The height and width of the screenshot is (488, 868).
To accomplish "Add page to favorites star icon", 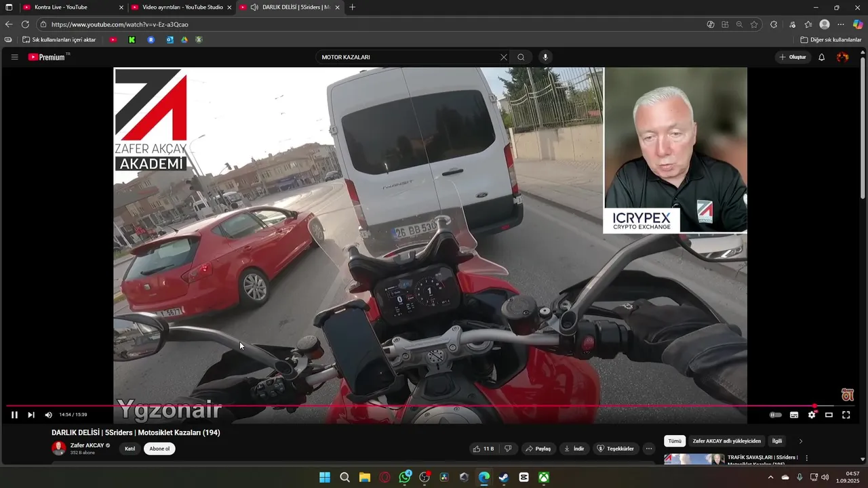I will pyautogui.click(x=754, y=24).
